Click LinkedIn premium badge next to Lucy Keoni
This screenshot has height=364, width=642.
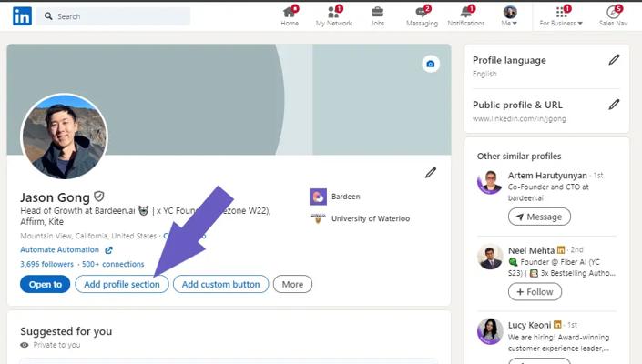coord(557,324)
